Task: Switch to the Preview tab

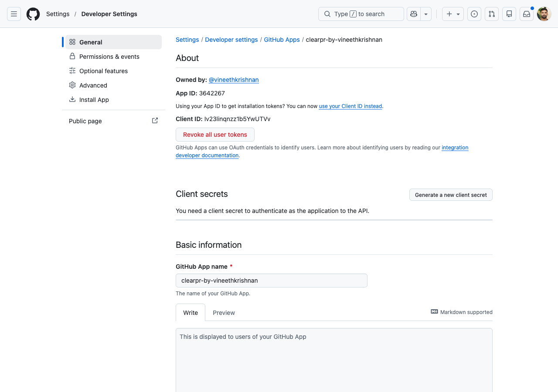Action: [x=224, y=313]
